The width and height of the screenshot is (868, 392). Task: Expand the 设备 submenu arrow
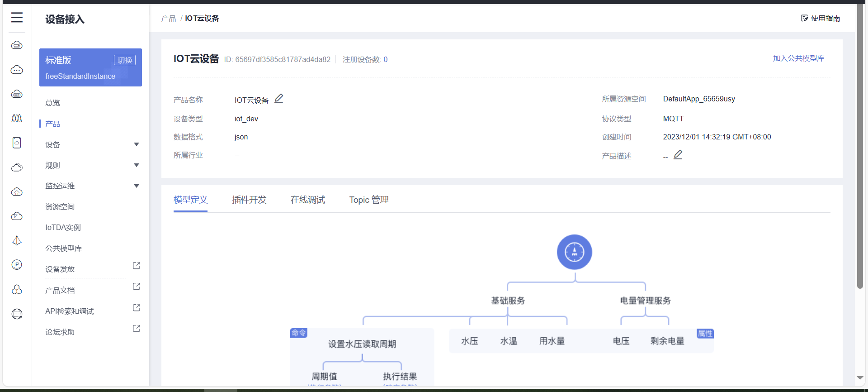point(136,144)
